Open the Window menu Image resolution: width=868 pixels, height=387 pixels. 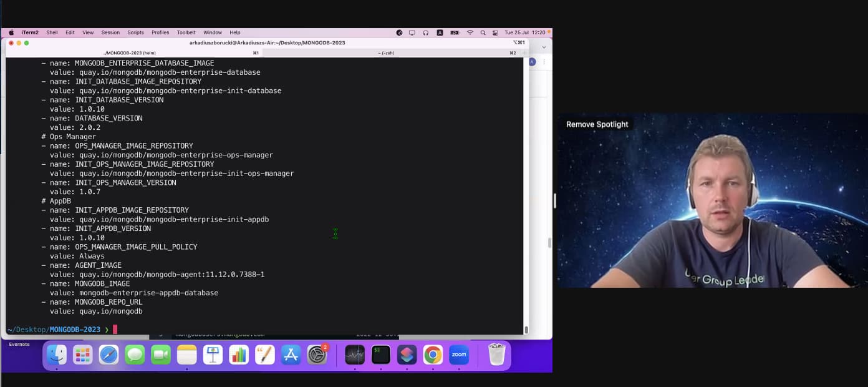(x=213, y=32)
